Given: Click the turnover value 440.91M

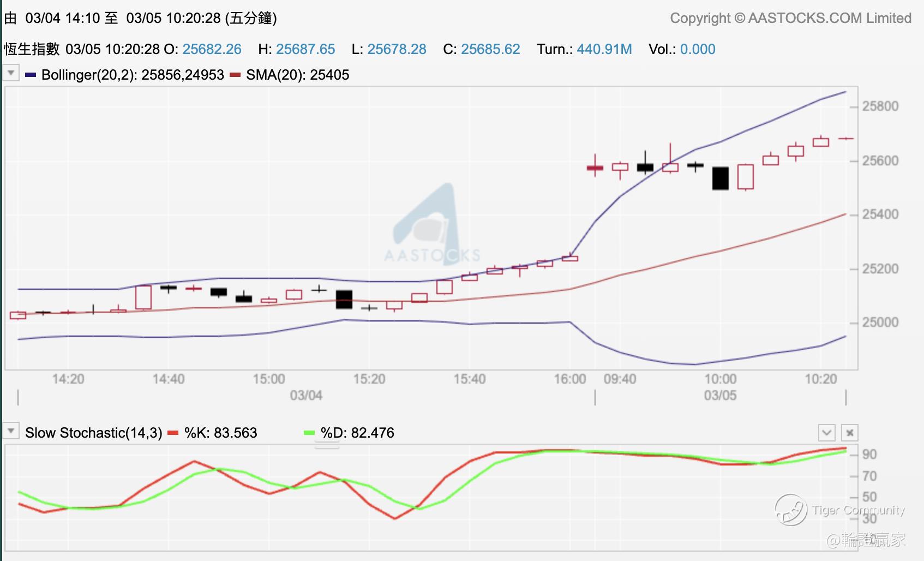Looking at the screenshot, I should pos(604,49).
